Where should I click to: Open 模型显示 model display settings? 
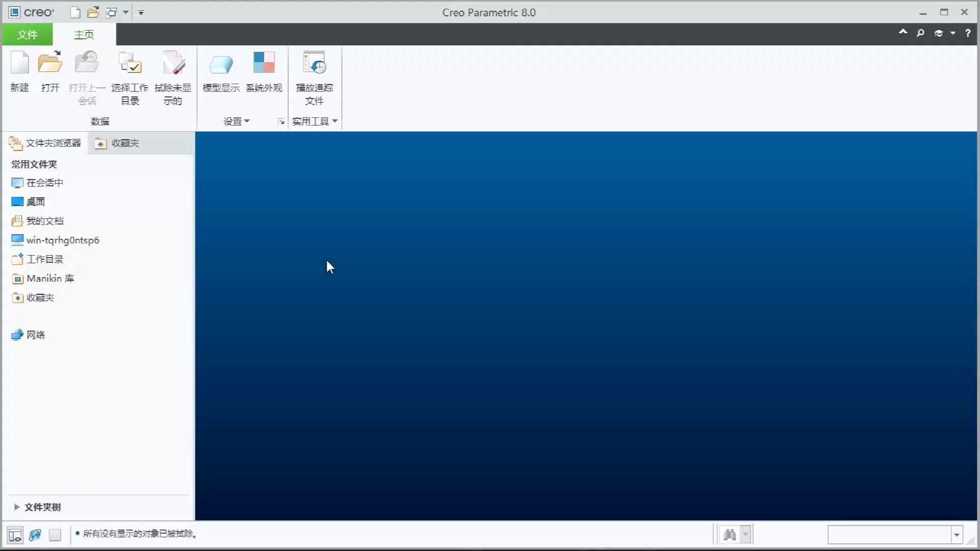pyautogui.click(x=220, y=71)
